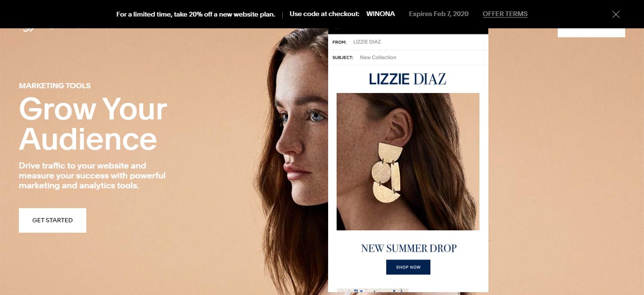This screenshot has width=644, height=295.
Task: Open the gold earring product image
Action: click(408, 161)
